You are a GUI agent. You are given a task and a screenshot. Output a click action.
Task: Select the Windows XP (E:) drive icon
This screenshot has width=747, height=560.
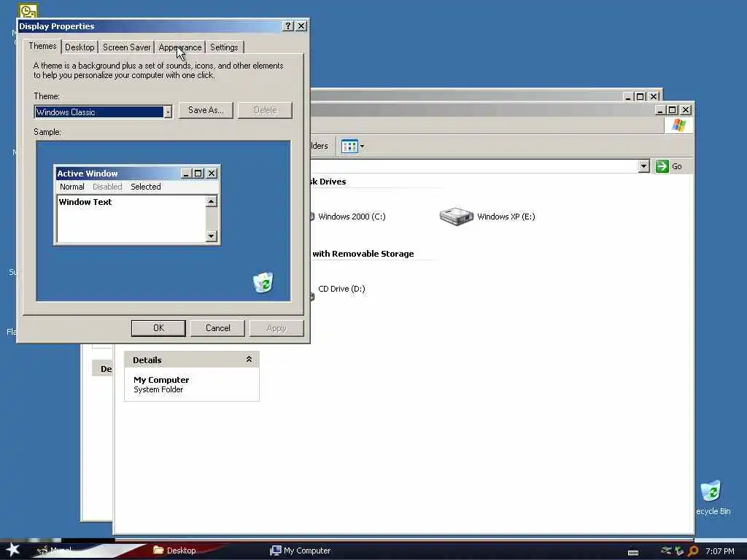(457, 216)
